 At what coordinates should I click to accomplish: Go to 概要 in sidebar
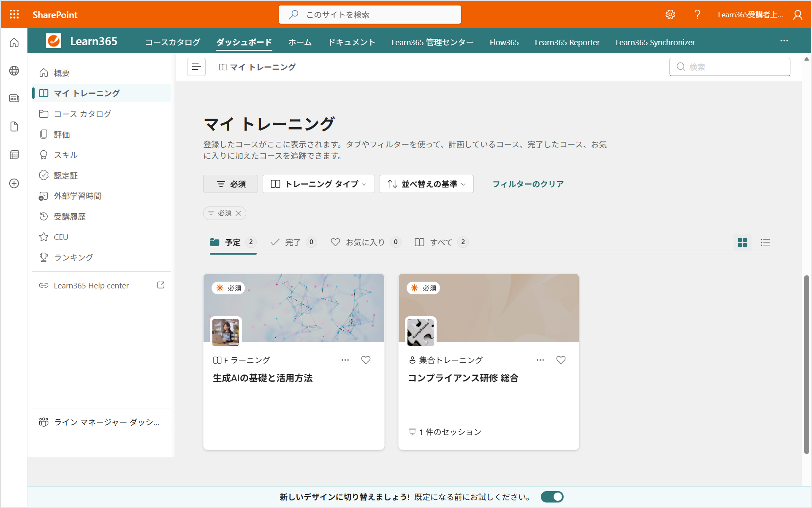pyautogui.click(x=101, y=73)
